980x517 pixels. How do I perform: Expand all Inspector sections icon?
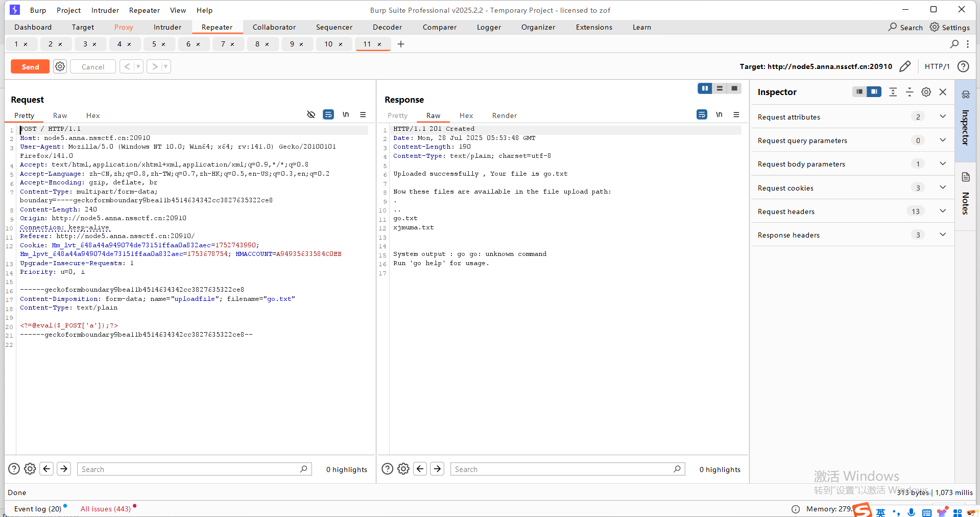pyautogui.click(x=893, y=92)
